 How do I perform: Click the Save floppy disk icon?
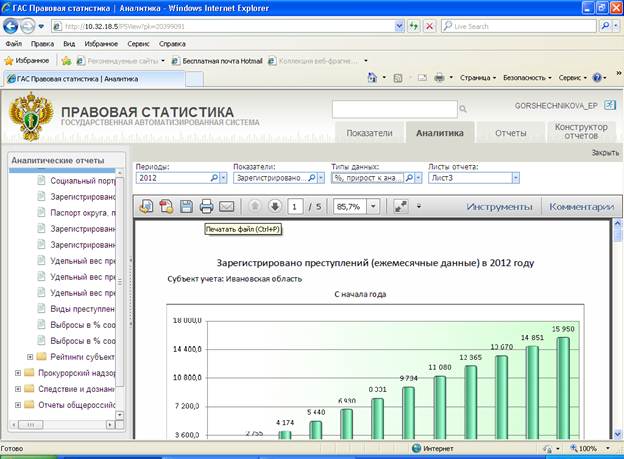186,206
